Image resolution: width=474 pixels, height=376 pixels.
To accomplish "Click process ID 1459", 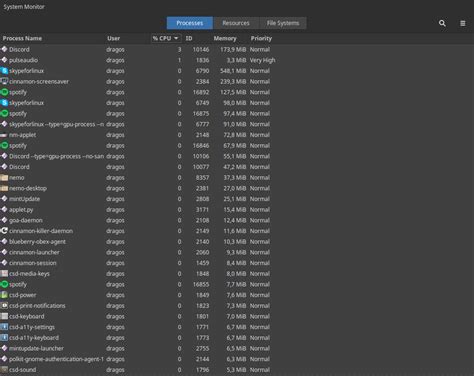I will 202,263.
